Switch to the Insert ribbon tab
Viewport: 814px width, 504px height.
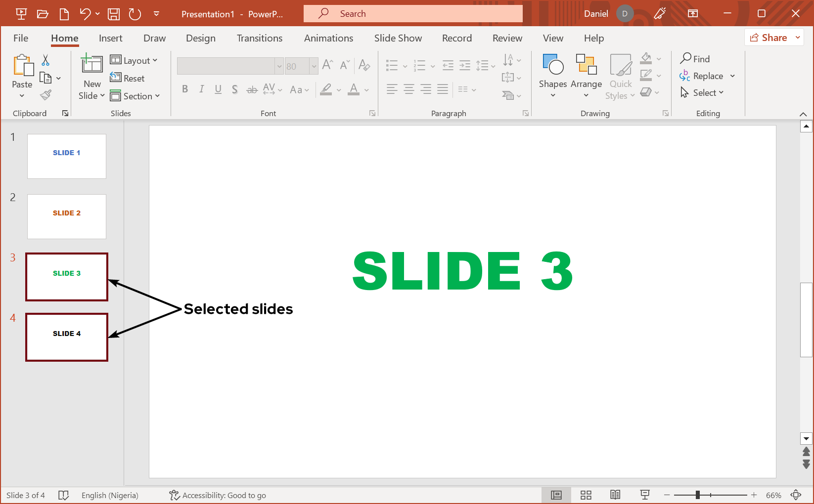(x=110, y=38)
